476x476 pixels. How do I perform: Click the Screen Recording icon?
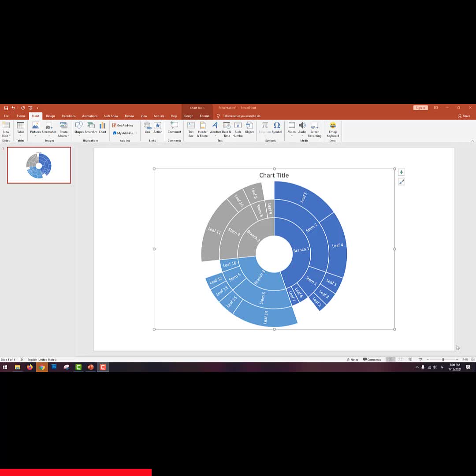[315, 129]
